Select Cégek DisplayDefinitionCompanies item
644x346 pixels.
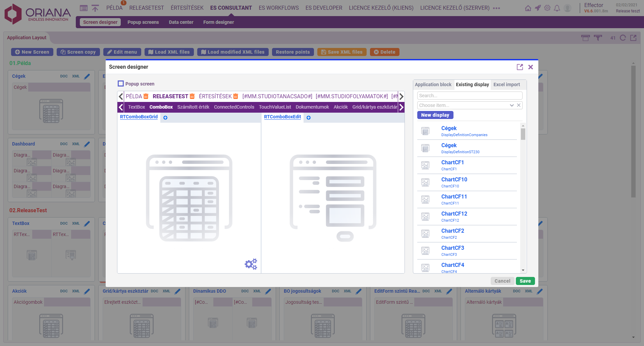click(x=467, y=131)
